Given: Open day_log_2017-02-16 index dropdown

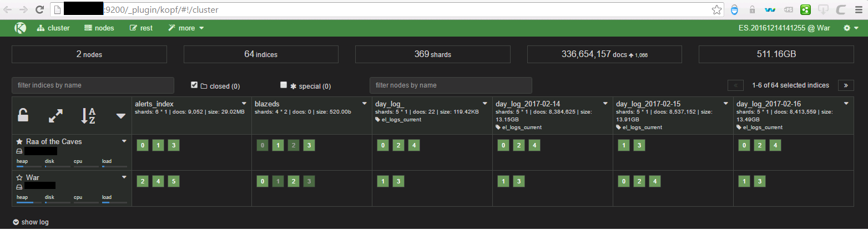Looking at the screenshot, I should (846, 104).
